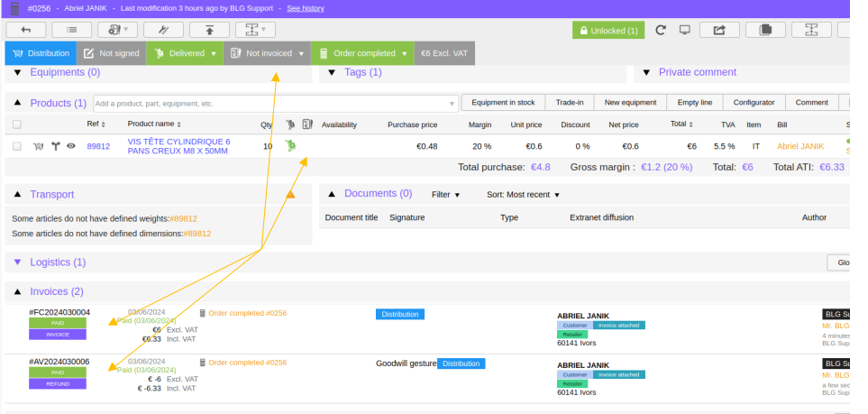
Task: Click the orange warning icon in Transport
Action: (x=290, y=195)
